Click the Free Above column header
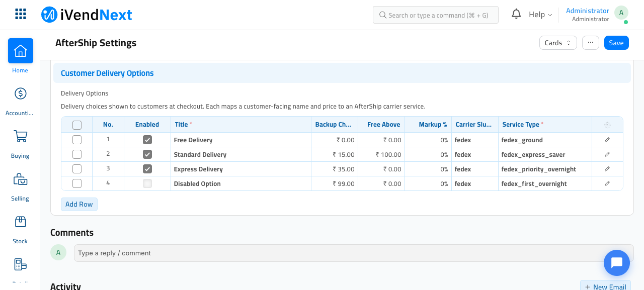 tap(381, 125)
